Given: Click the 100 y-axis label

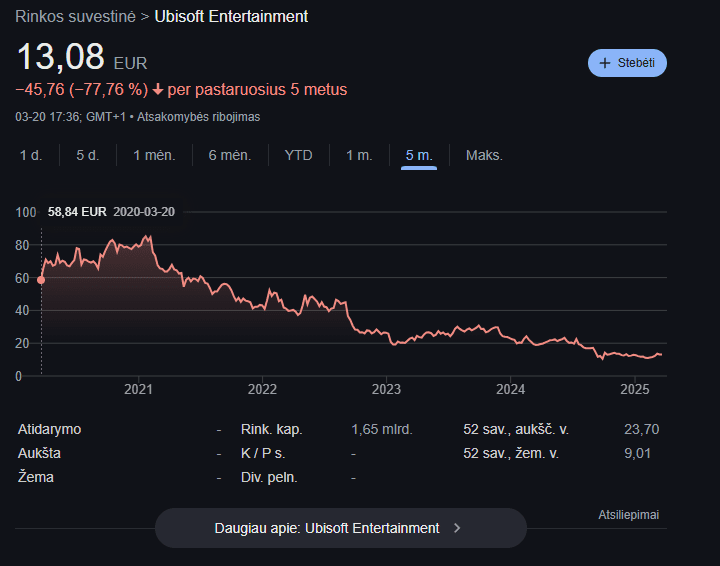Looking at the screenshot, I should pos(26,212).
